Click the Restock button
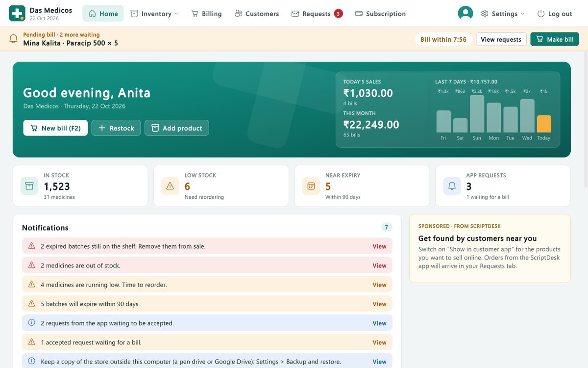This screenshot has width=588, height=368. [116, 128]
